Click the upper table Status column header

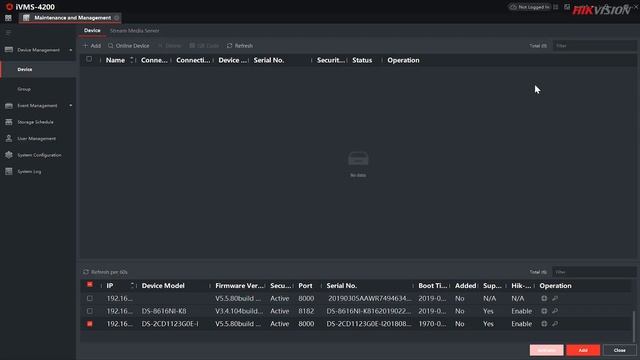point(362,60)
